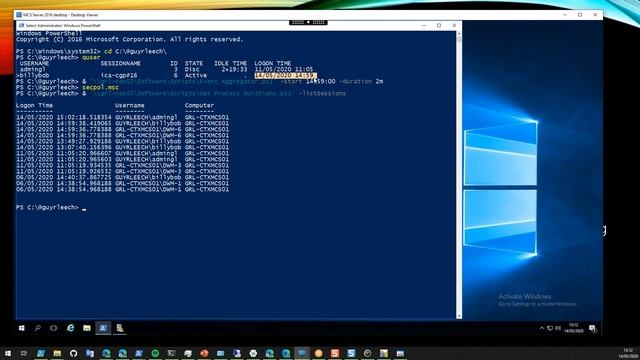Click the PowerShell scrollbar thumb
The image size is (640, 360).
(459, 39)
